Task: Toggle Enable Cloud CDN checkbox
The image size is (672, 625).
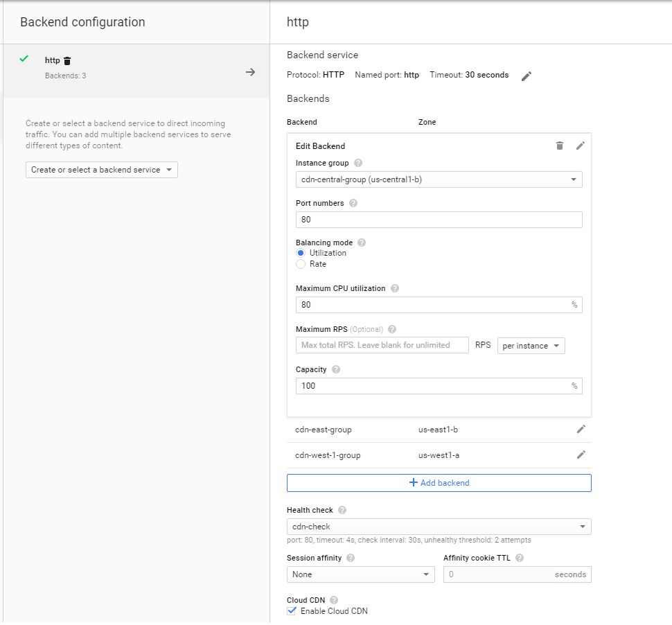Action: click(x=292, y=611)
